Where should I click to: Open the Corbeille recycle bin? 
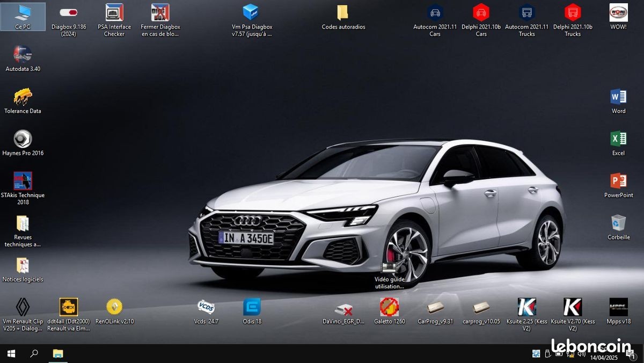coord(618,223)
